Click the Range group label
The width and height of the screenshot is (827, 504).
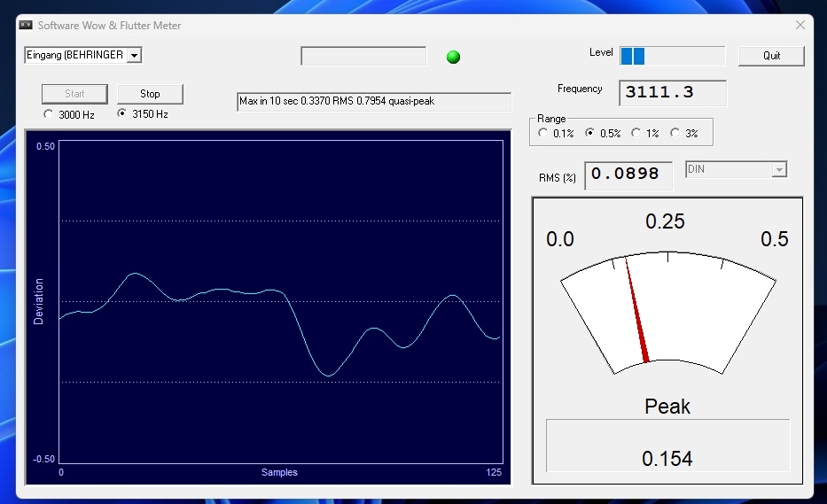[x=551, y=119]
